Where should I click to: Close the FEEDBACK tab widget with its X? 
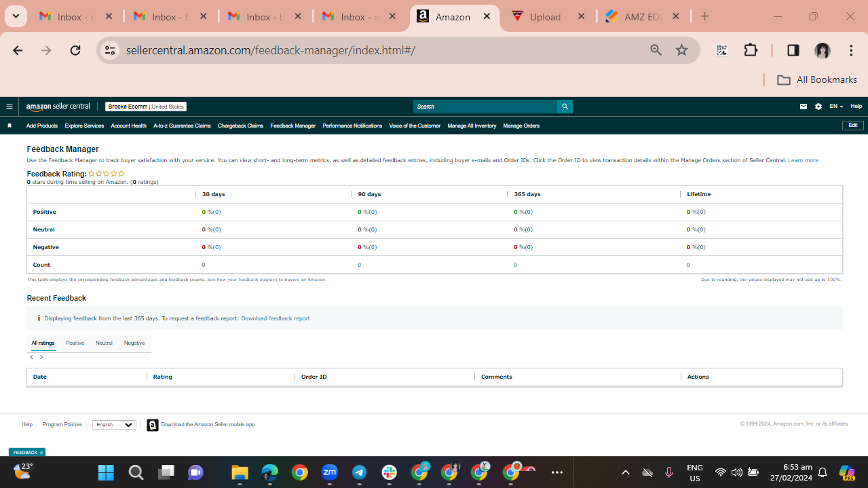[x=41, y=453]
